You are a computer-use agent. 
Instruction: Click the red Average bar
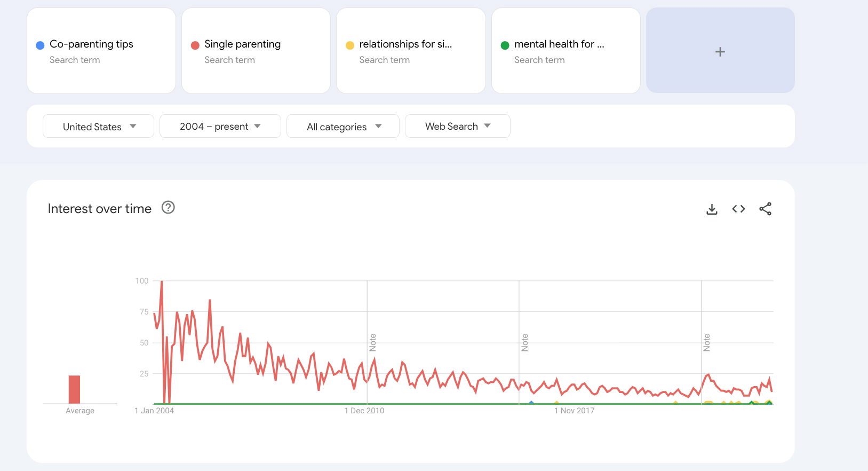pyautogui.click(x=74, y=389)
